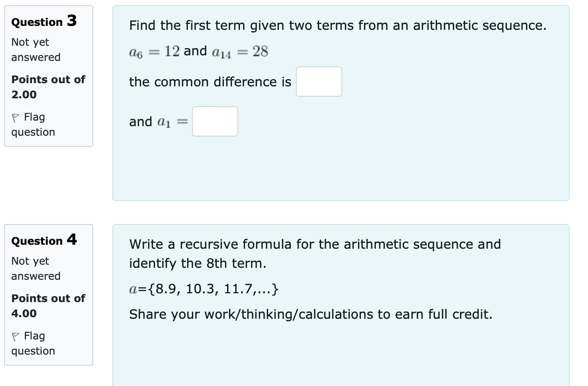Select 'Not yet answered' status for Question 3
Viewport: 588px width, 386px height.
[x=35, y=49]
